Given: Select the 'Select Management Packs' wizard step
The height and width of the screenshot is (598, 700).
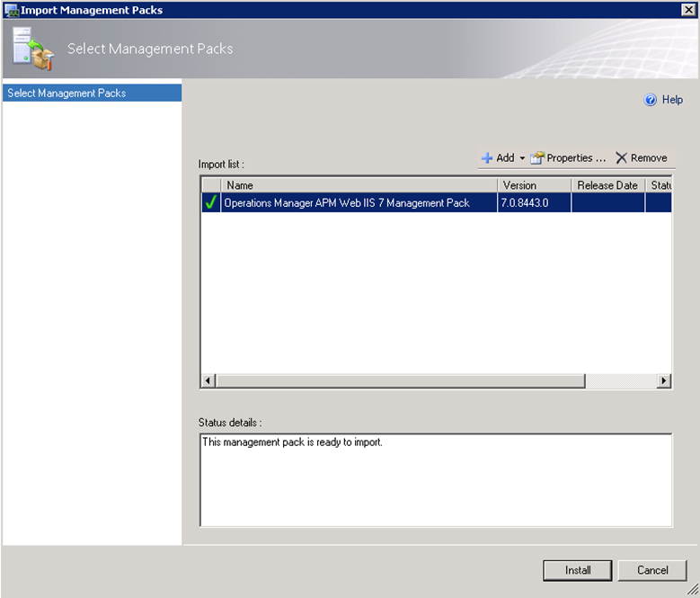Looking at the screenshot, I should tap(92, 93).
